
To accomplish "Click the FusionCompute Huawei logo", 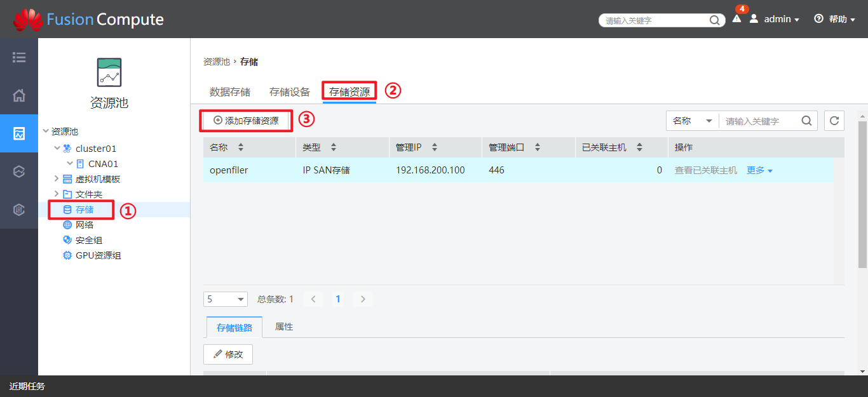I will (27, 20).
